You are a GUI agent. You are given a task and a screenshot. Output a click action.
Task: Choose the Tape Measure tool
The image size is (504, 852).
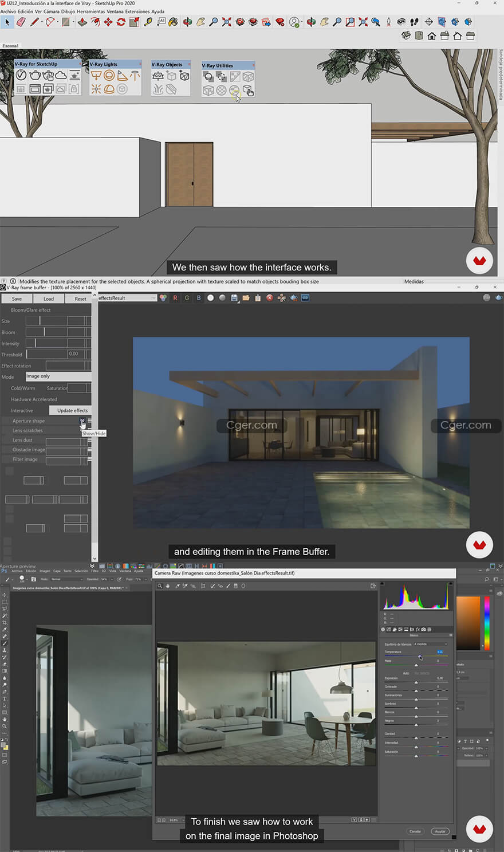coord(148,22)
